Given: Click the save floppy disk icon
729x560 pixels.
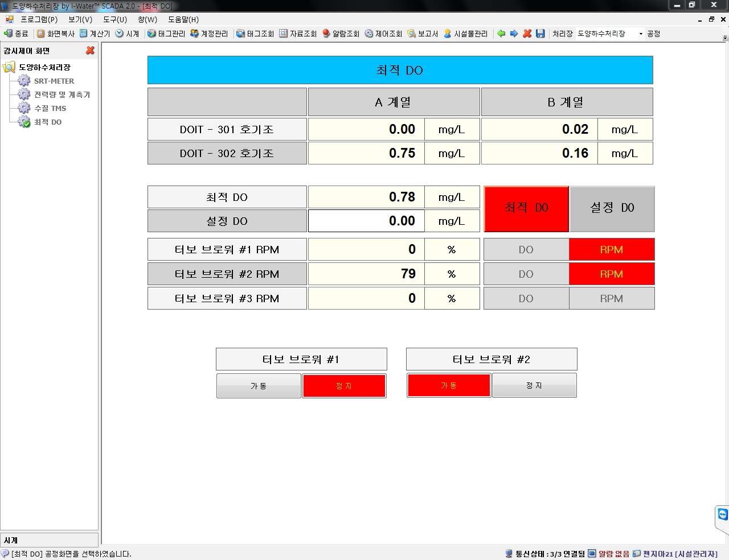Looking at the screenshot, I should (x=540, y=34).
